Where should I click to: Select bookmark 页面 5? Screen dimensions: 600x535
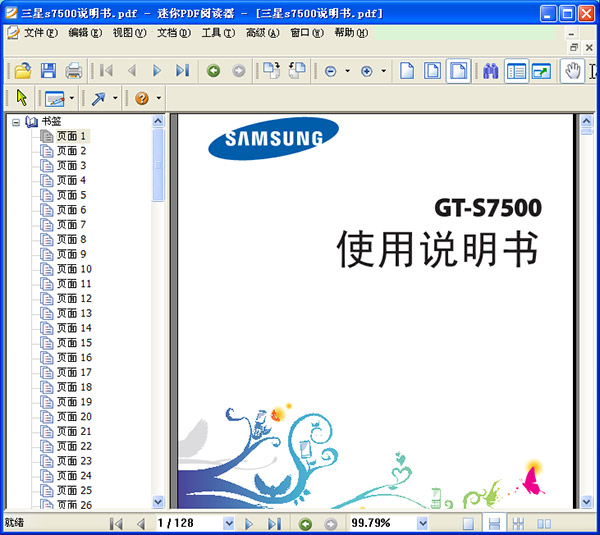pos(72,195)
